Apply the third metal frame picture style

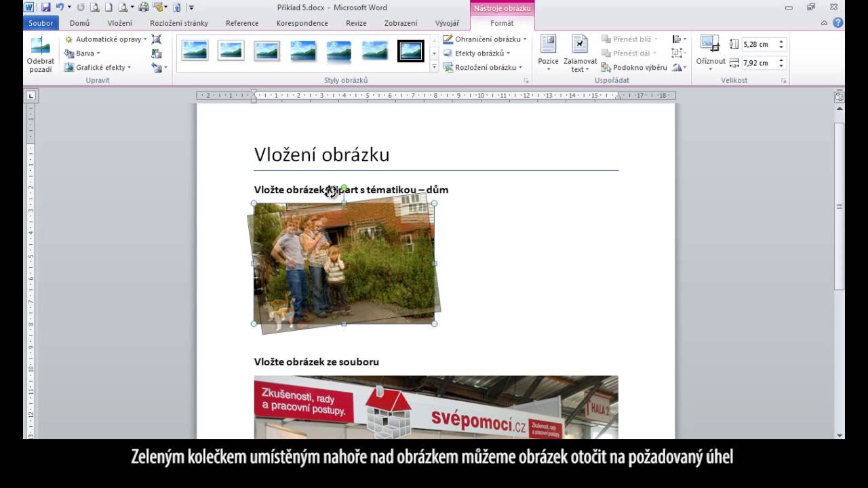tap(267, 51)
